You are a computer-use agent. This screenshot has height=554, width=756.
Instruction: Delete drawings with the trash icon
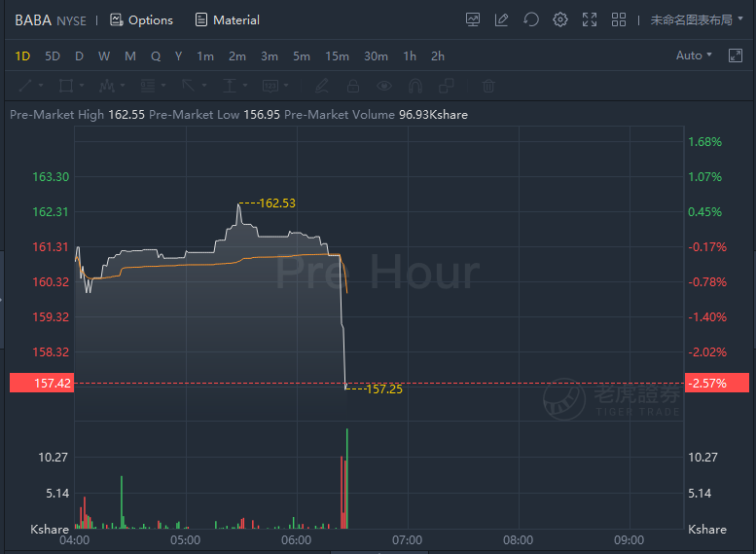(x=488, y=86)
